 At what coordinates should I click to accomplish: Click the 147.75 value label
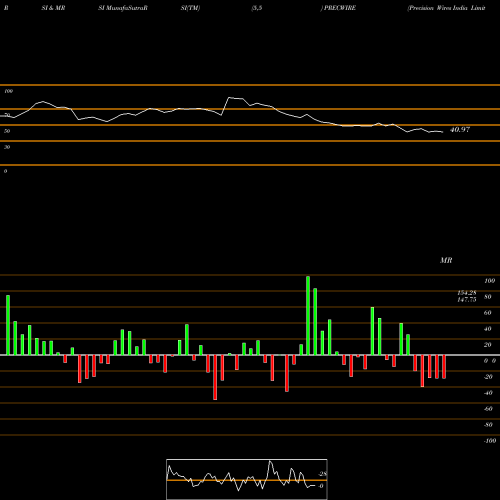pyautogui.click(x=467, y=300)
